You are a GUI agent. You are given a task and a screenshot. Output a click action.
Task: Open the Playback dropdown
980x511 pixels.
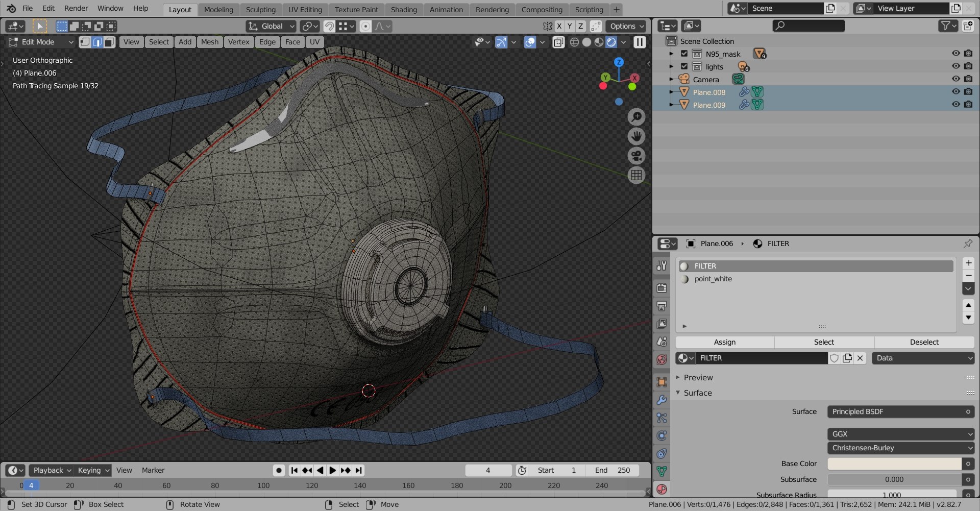coord(51,470)
